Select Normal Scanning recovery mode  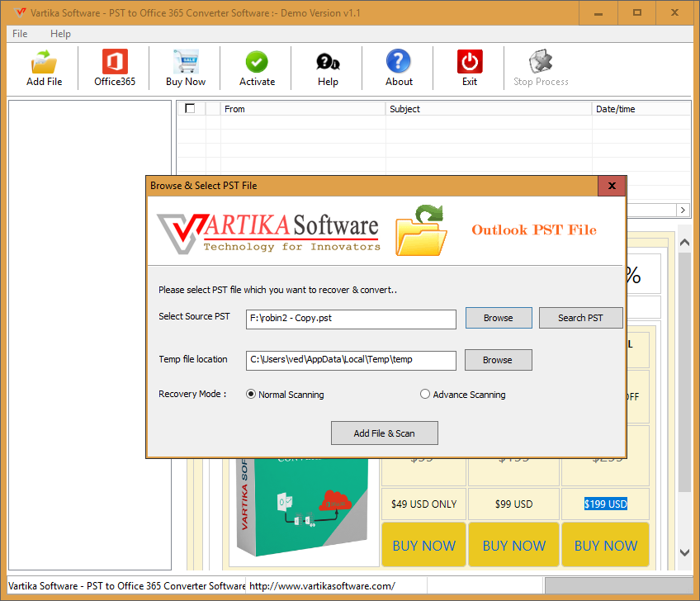click(x=250, y=395)
